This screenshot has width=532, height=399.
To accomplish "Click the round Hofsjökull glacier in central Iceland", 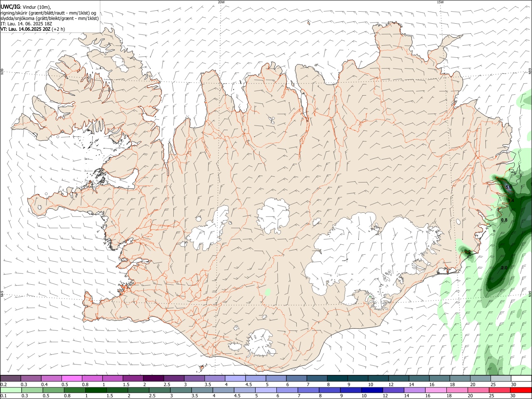I will pyautogui.click(x=273, y=215).
